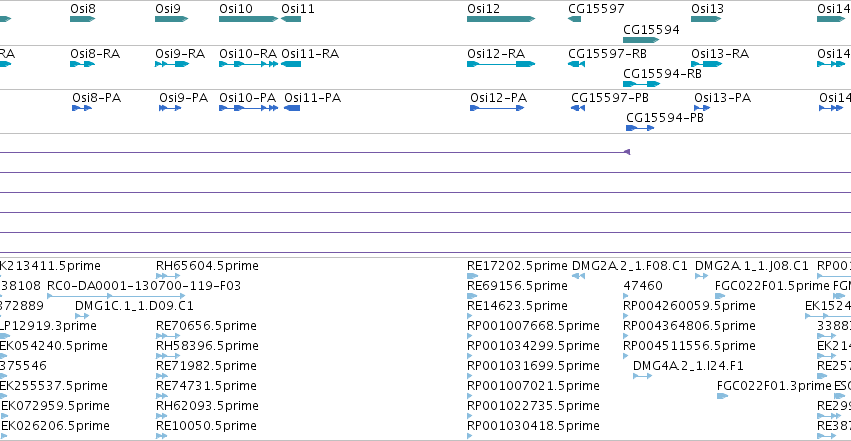
Task: Click the Osi10-PA protein feature
Action: click(x=249, y=108)
